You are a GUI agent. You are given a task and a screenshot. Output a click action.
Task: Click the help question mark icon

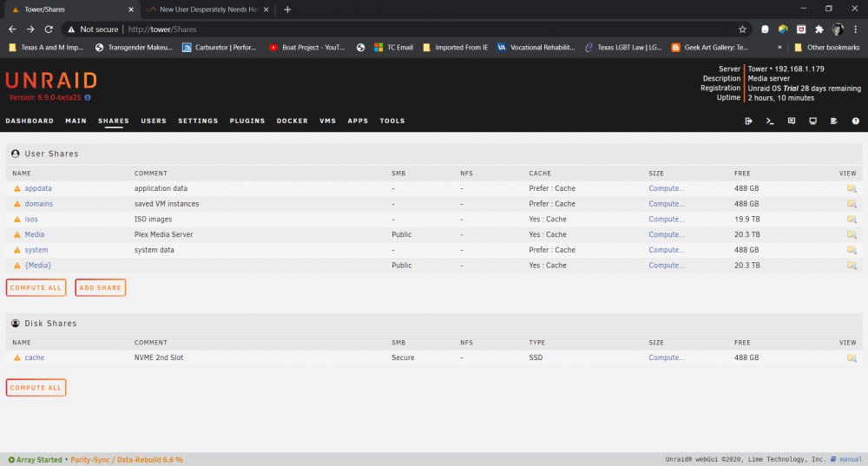(855, 121)
